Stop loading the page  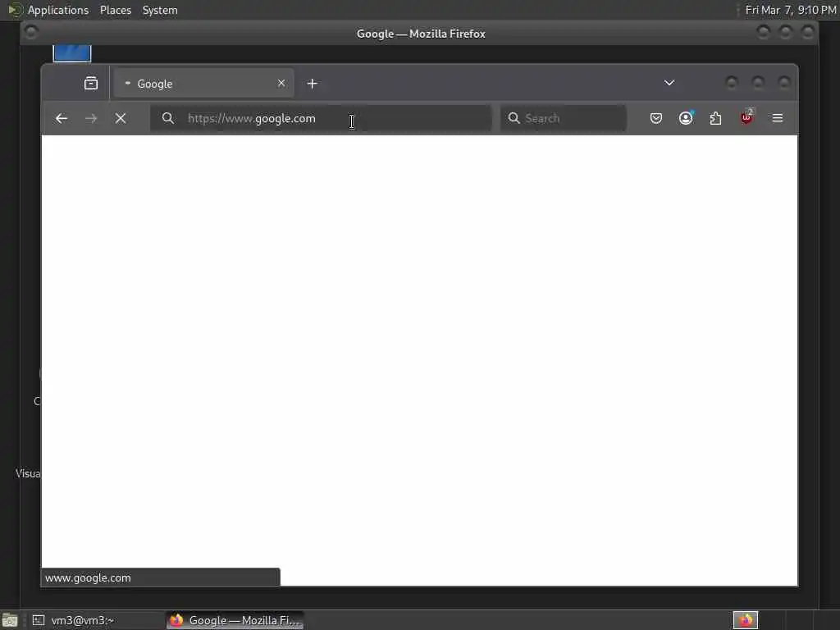pos(121,118)
